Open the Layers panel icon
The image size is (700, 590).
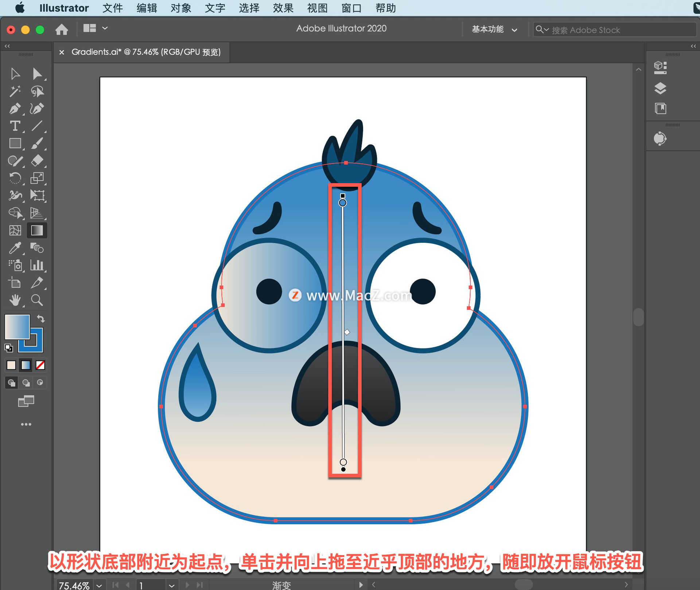click(660, 88)
